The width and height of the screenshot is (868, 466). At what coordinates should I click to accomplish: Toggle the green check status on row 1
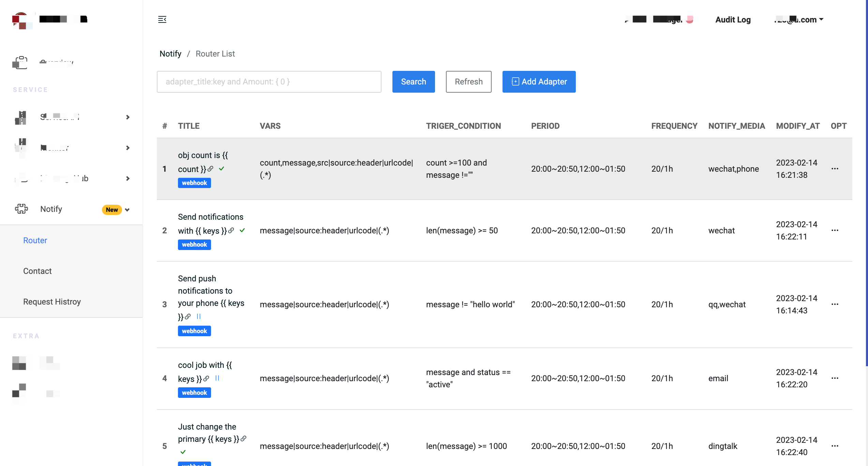pyautogui.click(x=222, y=169)
